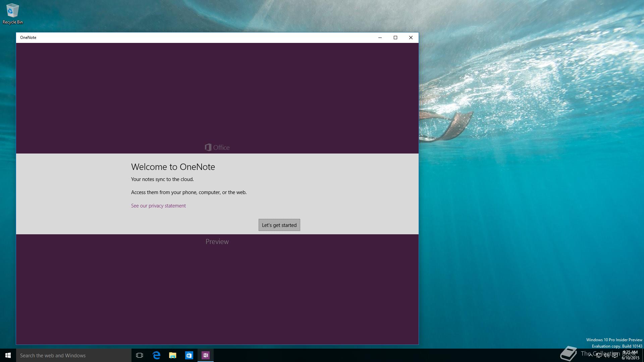This screenshot has height=362, width=644.
Task: Open Task View from the taskbar
Action: click(140, 355)
